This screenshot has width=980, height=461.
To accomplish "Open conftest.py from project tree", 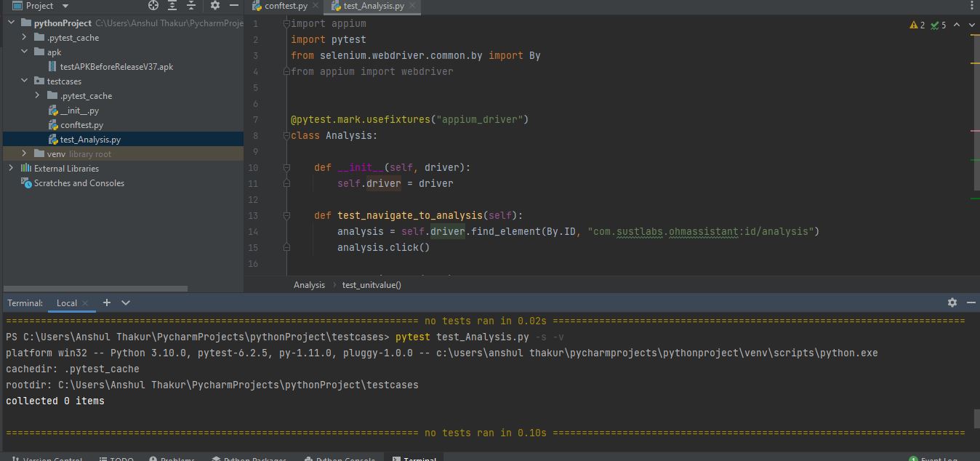I will pos(81,125).
